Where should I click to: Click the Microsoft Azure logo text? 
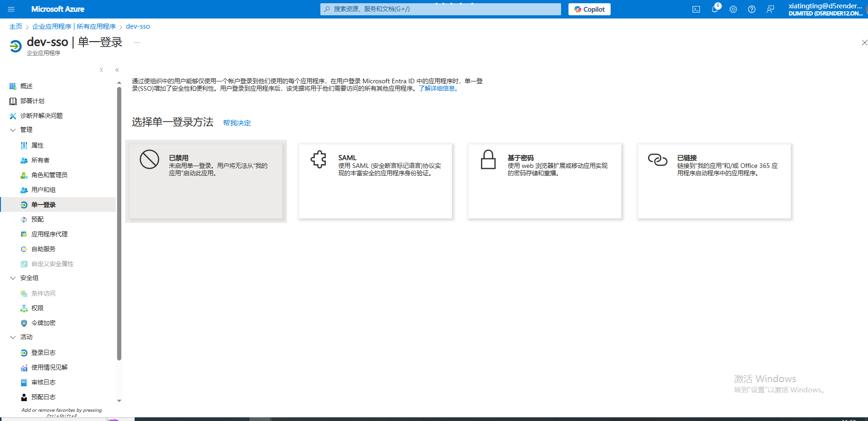[x=58, y=9]
